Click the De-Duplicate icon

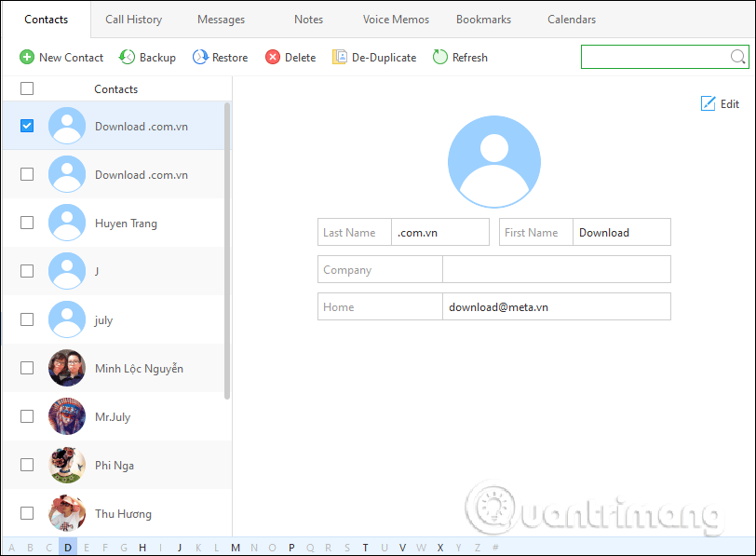tap(340, 58)
